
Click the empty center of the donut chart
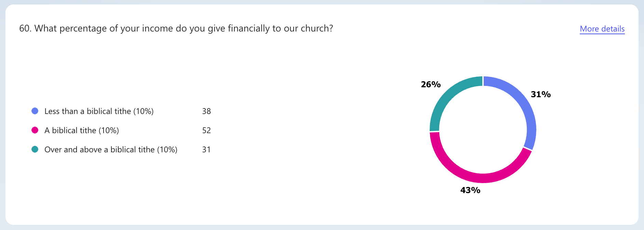click(x=483, y=130)
